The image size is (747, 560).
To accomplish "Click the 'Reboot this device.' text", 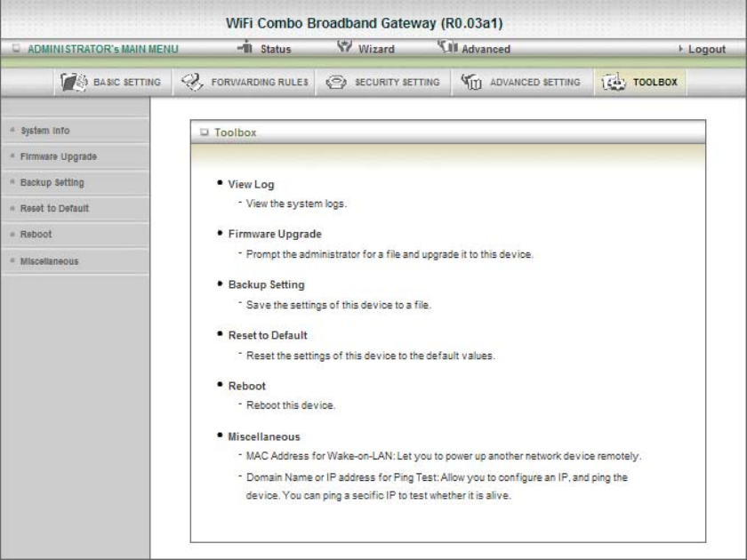I will (x=291, y=405).
